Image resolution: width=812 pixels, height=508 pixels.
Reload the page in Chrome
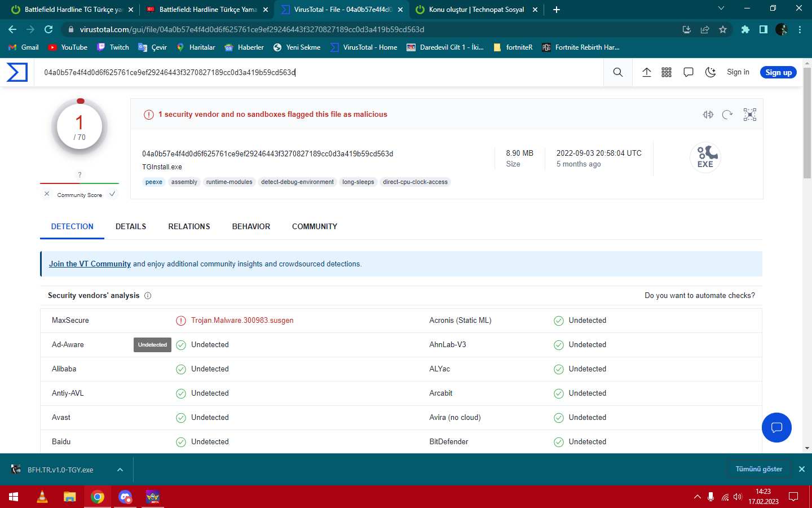(48, 29)
